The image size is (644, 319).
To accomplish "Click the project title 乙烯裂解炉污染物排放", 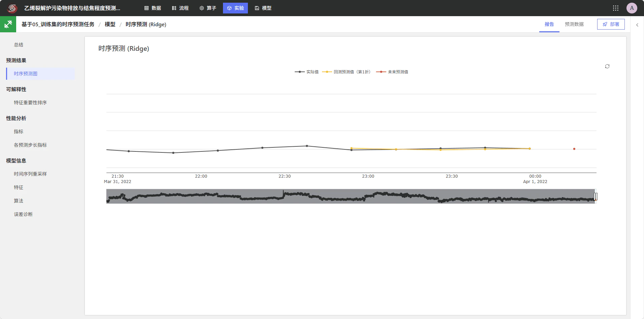I will pyautogui.click(x=72, y=8).
